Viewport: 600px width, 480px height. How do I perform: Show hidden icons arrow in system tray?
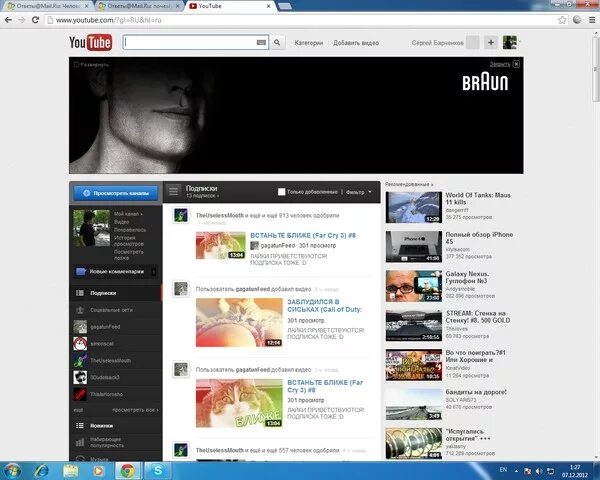(516, 471)
